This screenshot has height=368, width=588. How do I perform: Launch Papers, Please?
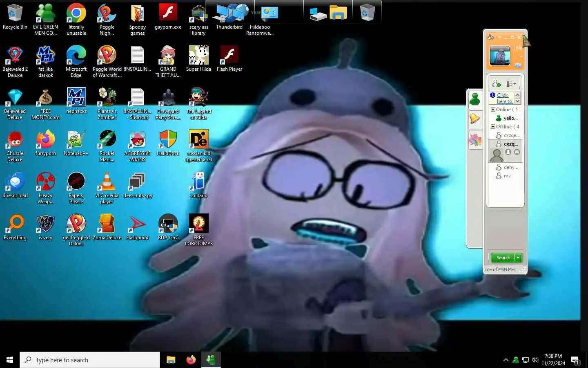pyautogui.click(x=76, y=188)
